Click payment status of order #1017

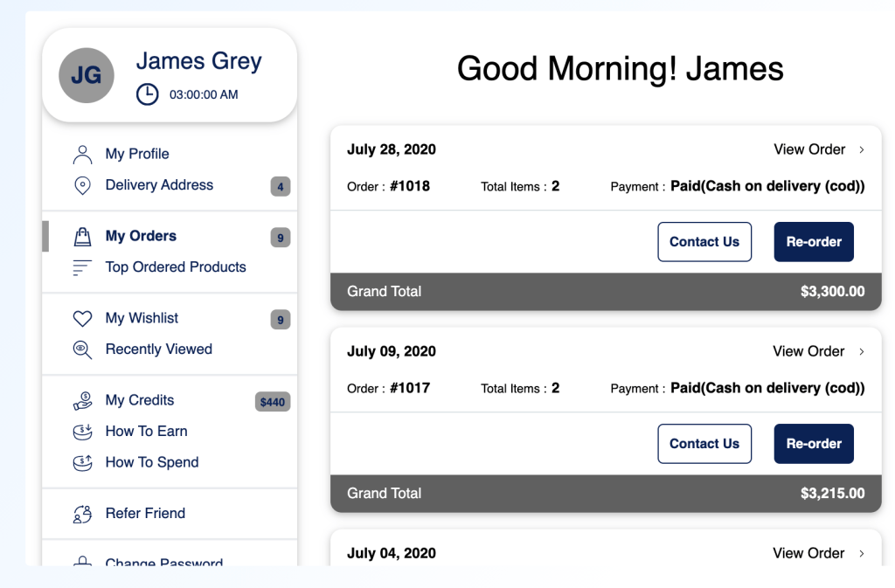[767, 388]
